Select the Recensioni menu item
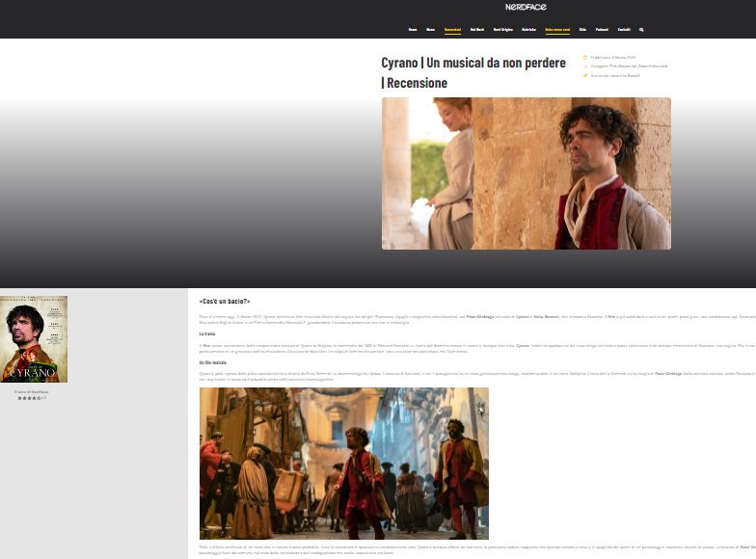Viewport: 756px width, 559px height. [452, 29]
